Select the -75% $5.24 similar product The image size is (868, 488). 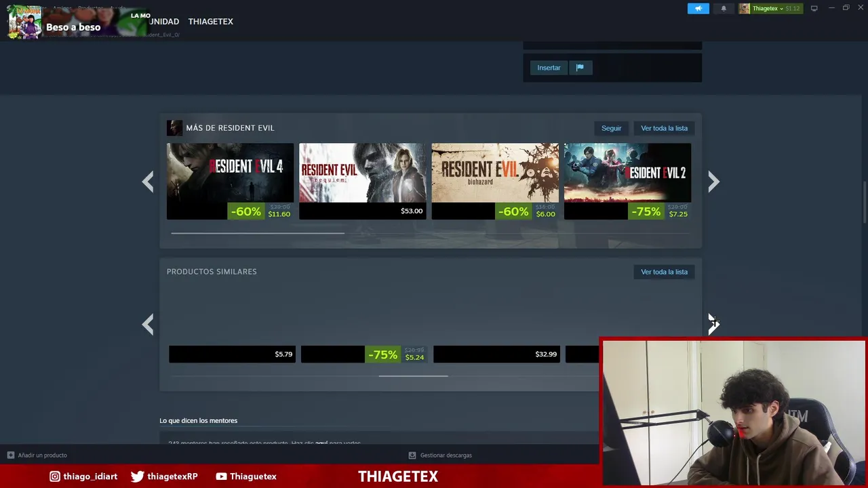(364, 354)
